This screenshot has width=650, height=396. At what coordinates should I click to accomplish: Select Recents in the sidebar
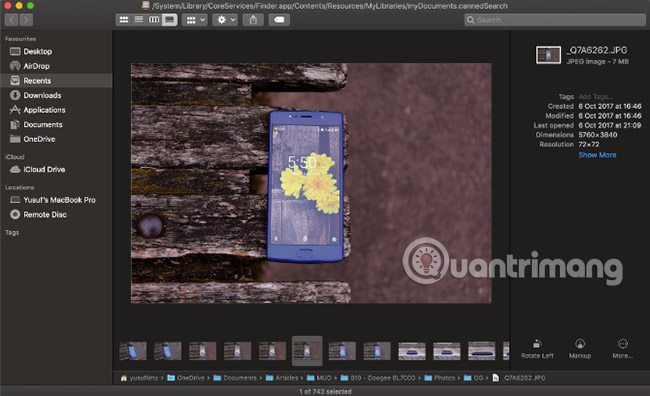[56, 80]
